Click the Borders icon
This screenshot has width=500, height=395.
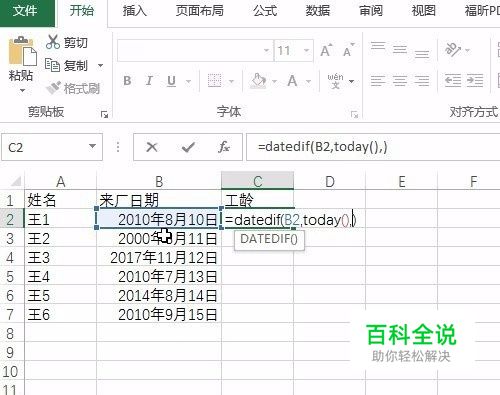(214, 81)
